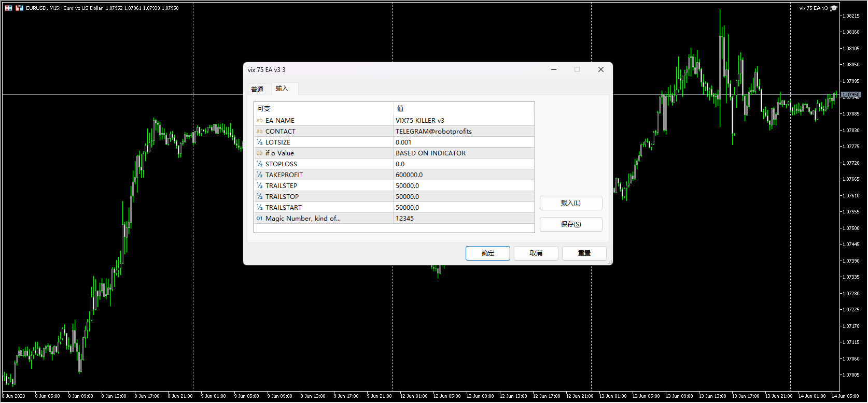868x403 pixels.
Task: Switch to the 普通 tab
Action: (x=257, y=89)
